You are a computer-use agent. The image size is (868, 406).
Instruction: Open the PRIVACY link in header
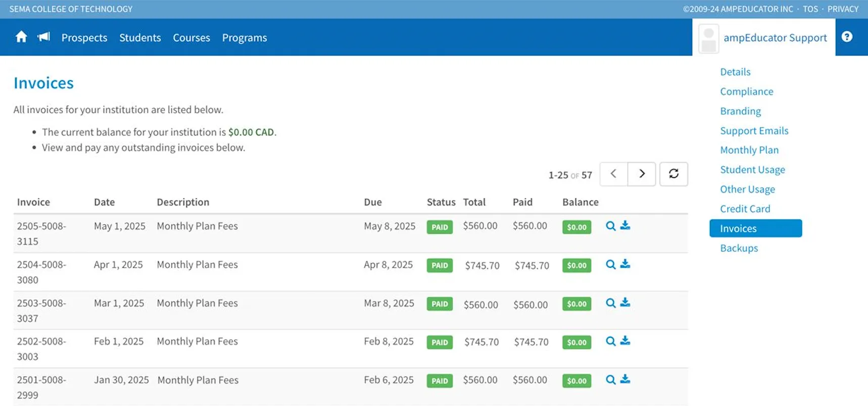click(843, 9)
